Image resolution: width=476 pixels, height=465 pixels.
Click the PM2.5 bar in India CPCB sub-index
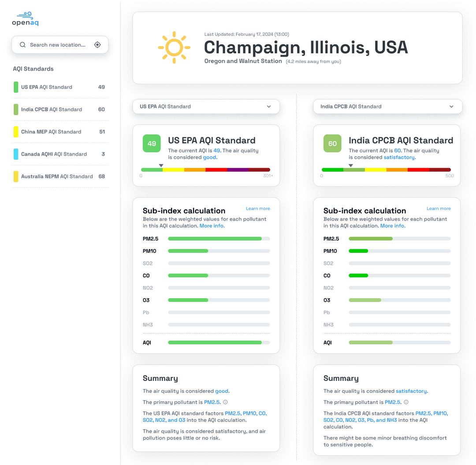click(400, 239)
